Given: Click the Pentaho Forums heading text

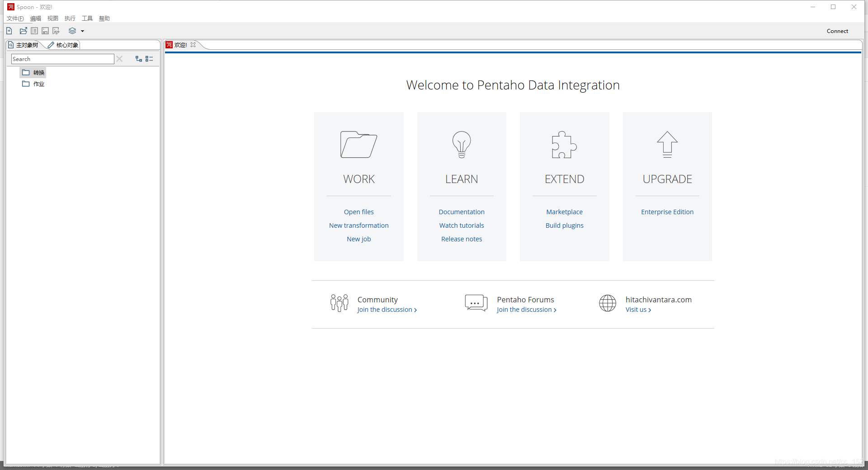Looking at the screenshot, I should (x=525, y=300).
